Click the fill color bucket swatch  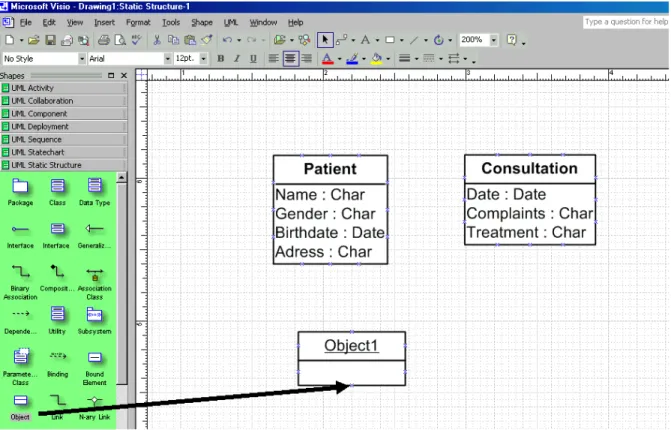376,59
